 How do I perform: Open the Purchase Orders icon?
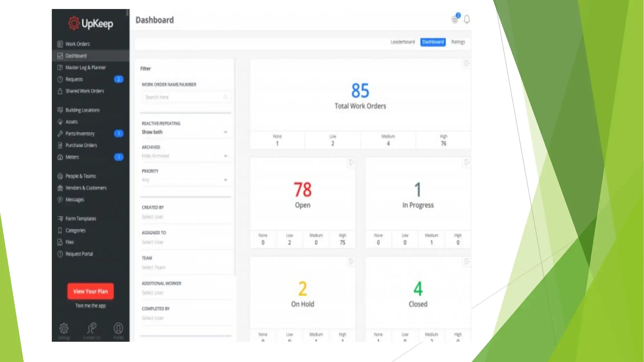60,145
